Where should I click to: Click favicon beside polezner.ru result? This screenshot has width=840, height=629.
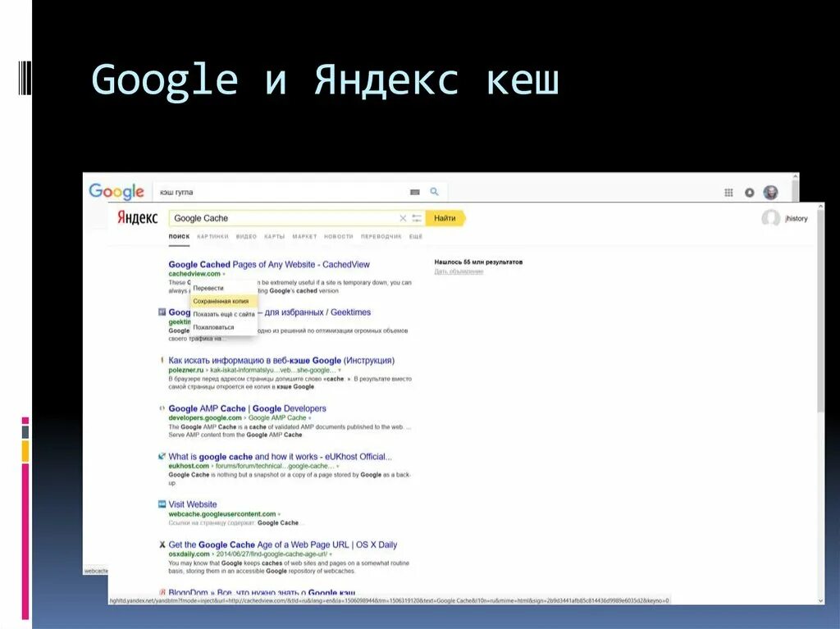(162, 360)
